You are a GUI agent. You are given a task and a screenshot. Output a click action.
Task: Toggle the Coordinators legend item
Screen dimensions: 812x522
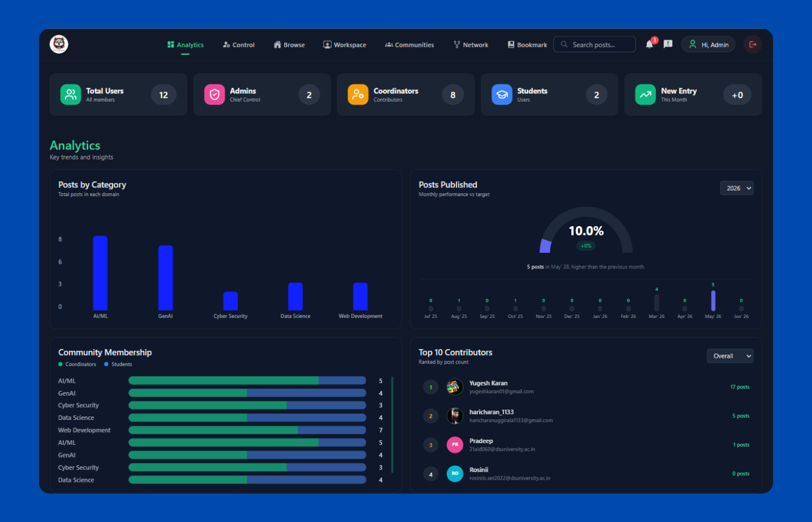click(77, 364)
